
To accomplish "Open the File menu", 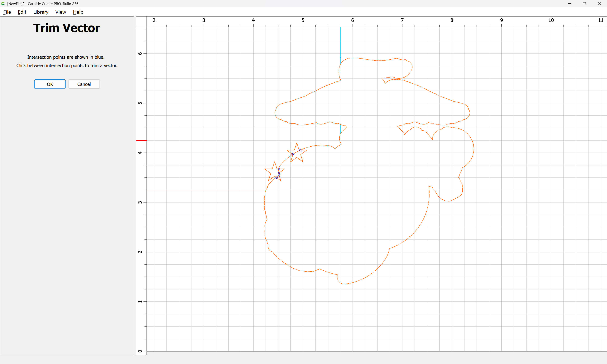I will pyautogui.click(x=7, y=12).
